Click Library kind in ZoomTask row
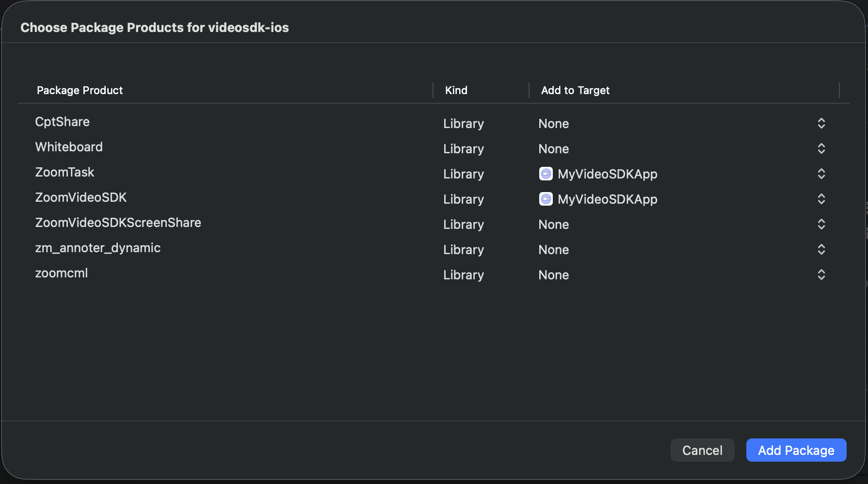The width and height of the screenshot is (868, 484). click(x=464, y=174)
